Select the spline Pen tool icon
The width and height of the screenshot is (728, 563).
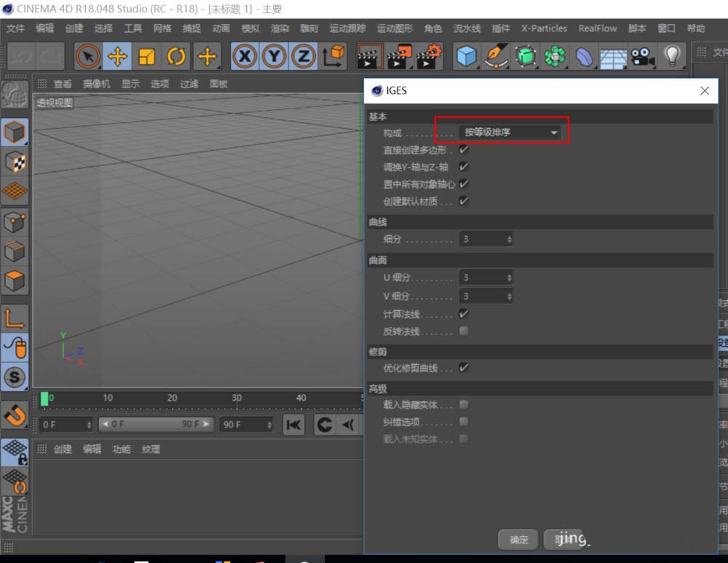[496, 56]
